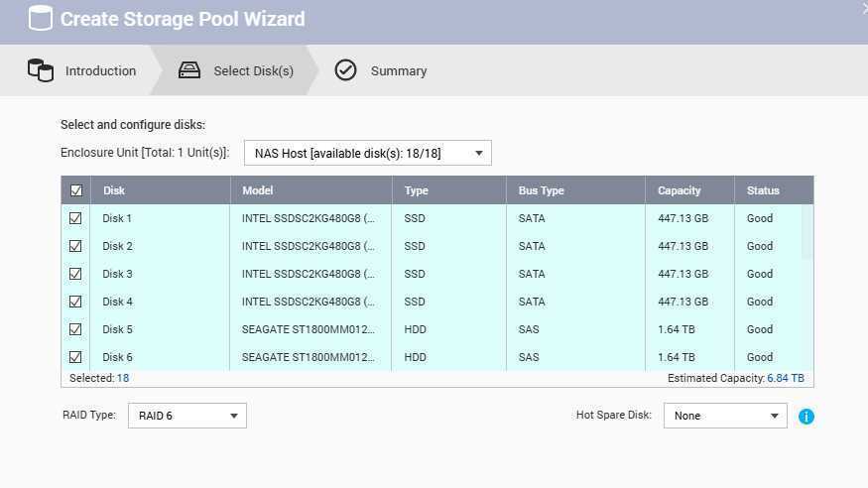Viewport: 868px width, 488px height.
Task: Deselect the Disk 5 checkbox
Action: point(75,329)
